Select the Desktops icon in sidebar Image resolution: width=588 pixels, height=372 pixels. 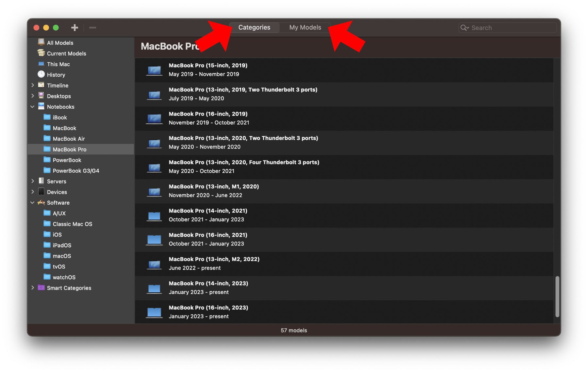tap(41, 96)
